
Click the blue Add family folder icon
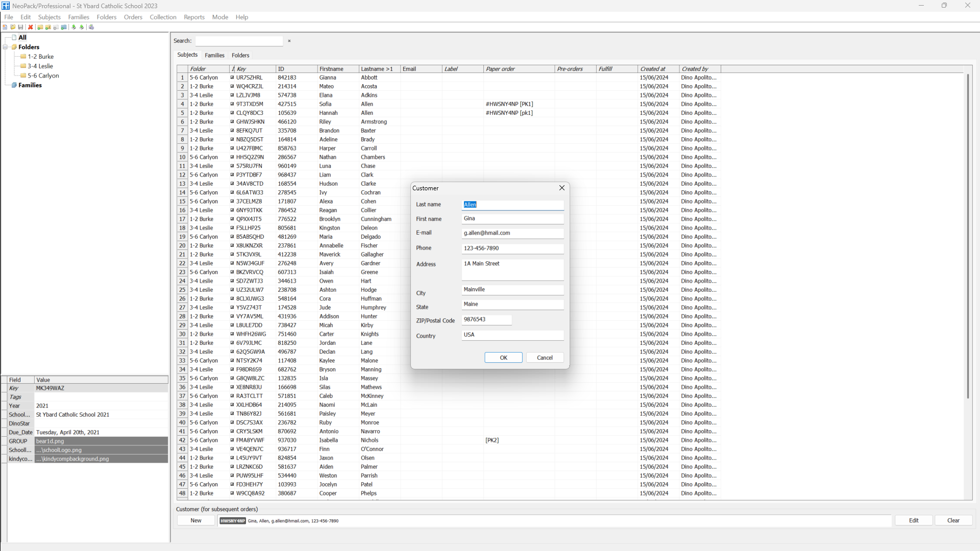pos(64,27)
